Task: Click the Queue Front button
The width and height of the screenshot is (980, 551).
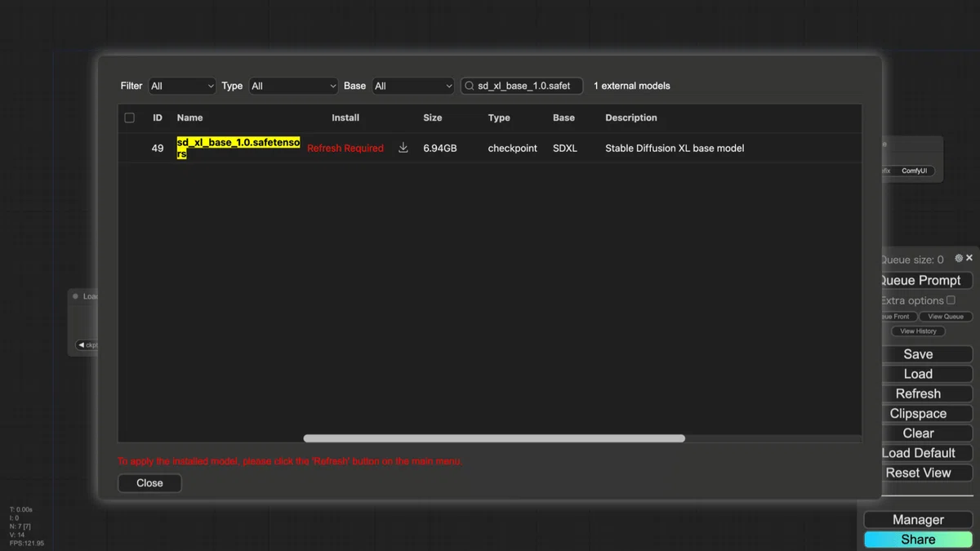Action: (898, 317)
